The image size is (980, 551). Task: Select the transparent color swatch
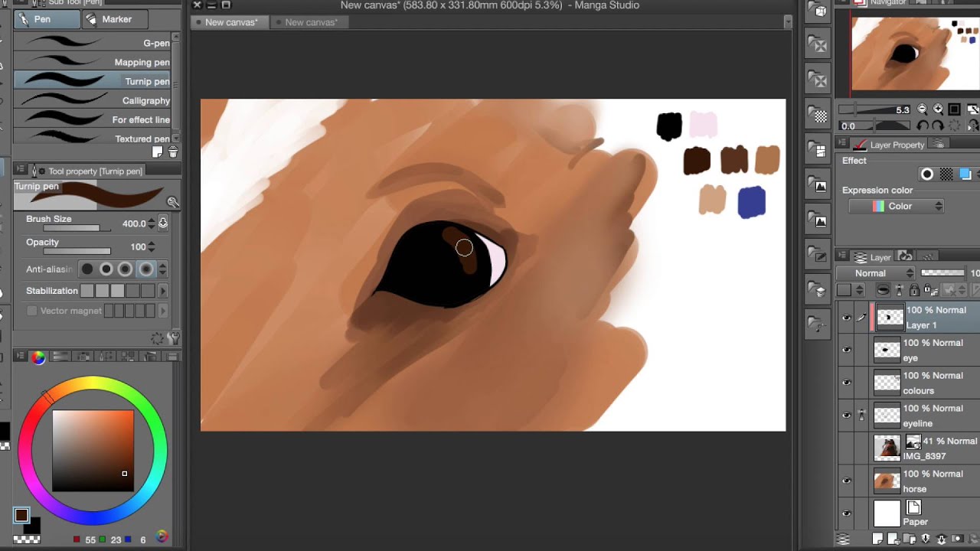pyautogui.click(x=28, y=540)
